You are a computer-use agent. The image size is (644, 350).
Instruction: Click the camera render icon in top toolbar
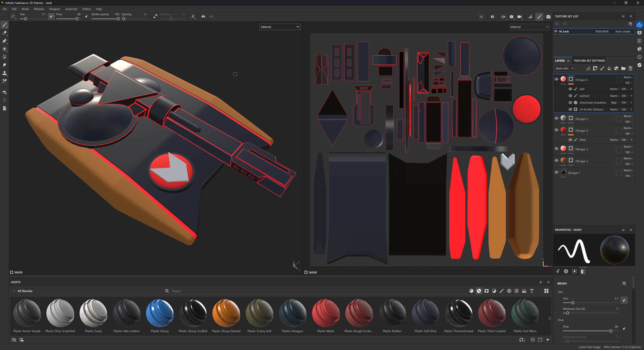[548, 17]
